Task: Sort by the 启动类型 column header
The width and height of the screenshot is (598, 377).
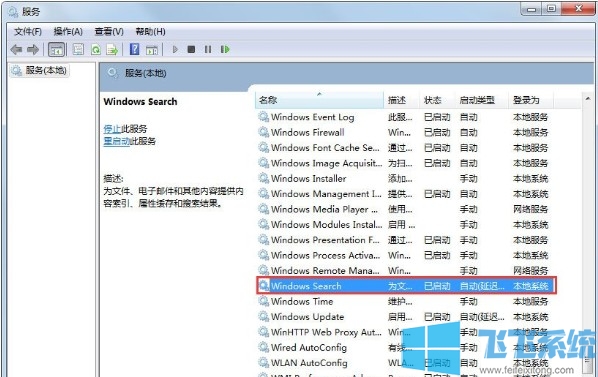Action: 482,100
